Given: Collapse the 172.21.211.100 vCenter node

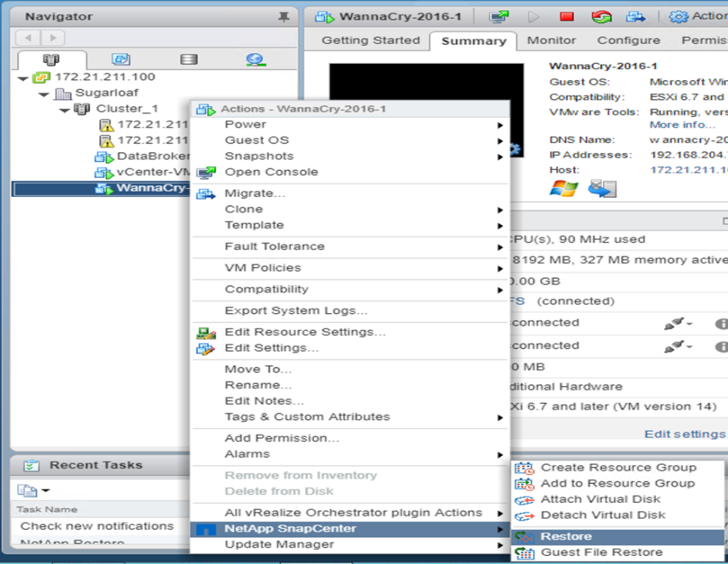Looking at the screenshot, I should click(23, 79).
